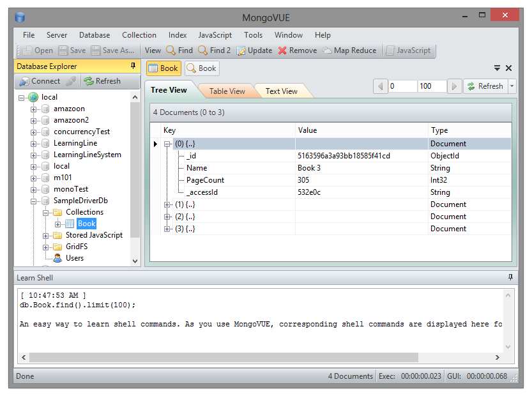Click Connect in Database Explorer
This screenshot has width=532, height=398.
pos(40,81)
